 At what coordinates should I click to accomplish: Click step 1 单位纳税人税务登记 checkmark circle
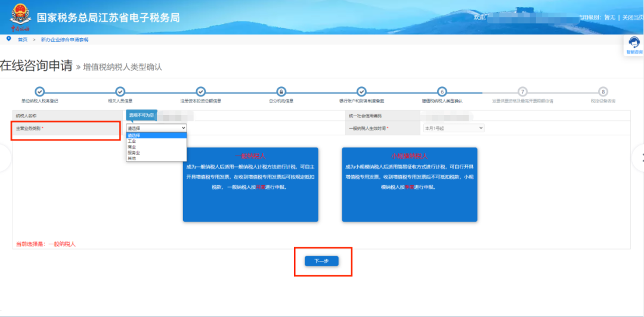[x=39, y=91]
